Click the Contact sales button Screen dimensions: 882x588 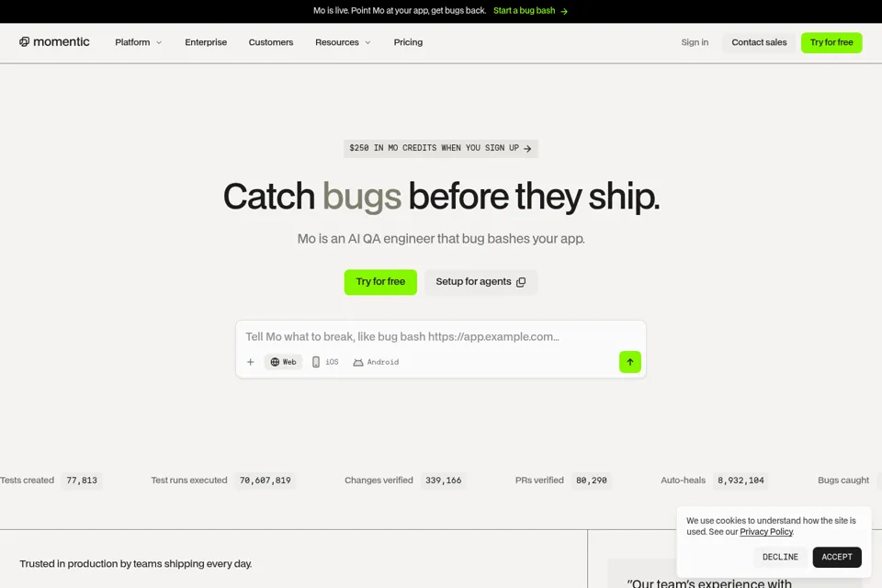(759, 42)
